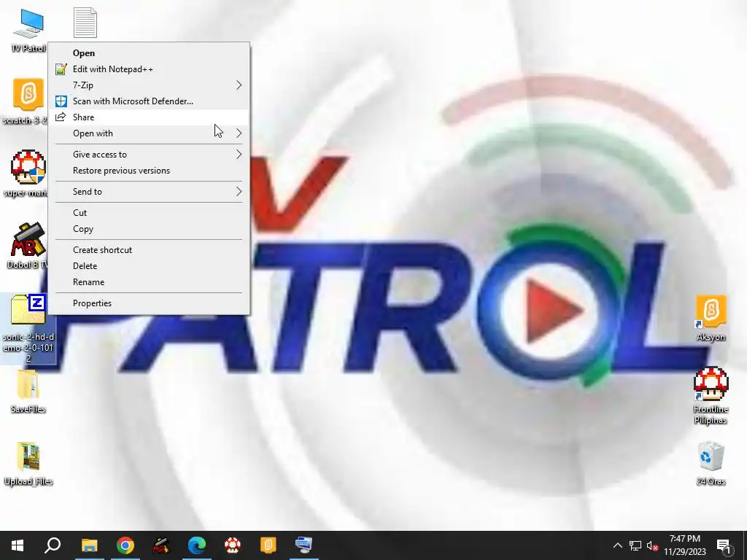Image resolution: width=747 pixels, height=560 pixels.
Task: Open the TV Patrol computer desktop icon
Action: (x=28, y=29)
